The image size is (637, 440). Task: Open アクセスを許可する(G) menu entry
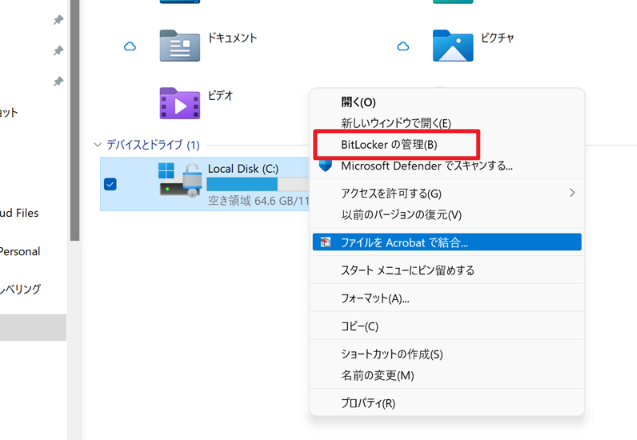[x=447, y=193]
